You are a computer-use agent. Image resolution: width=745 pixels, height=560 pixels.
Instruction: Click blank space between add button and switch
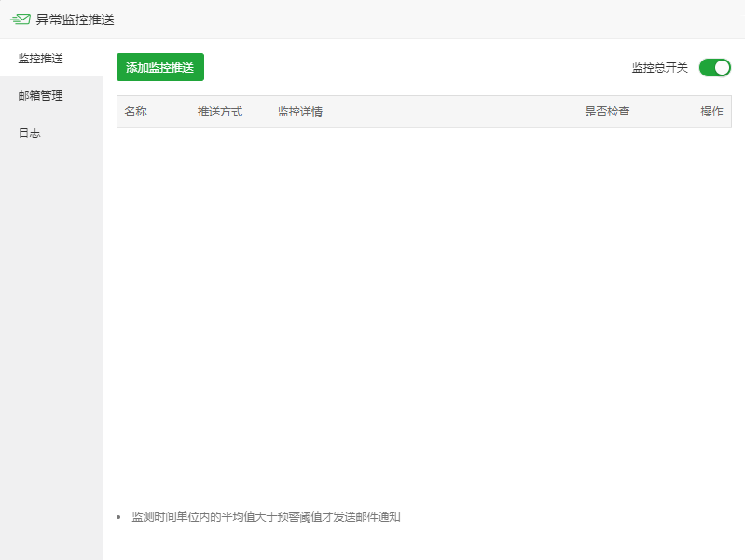[410, 67]
